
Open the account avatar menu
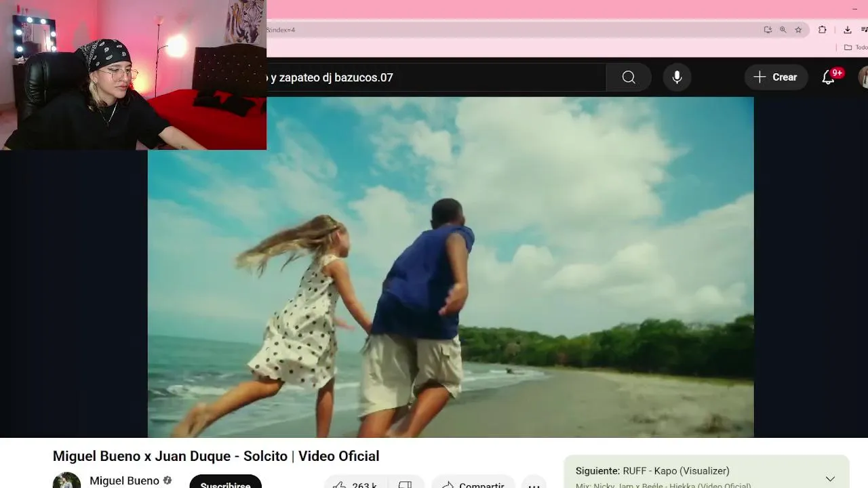pos(863,77)
